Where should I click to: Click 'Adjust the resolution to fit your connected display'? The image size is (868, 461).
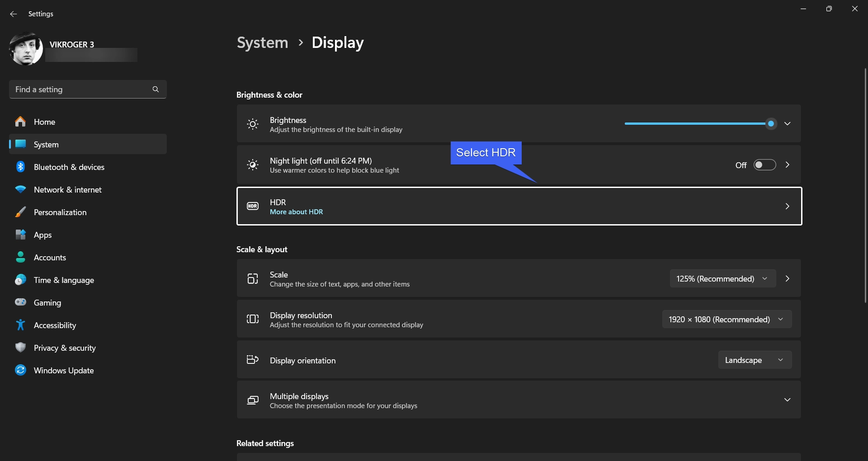[346, 325]
